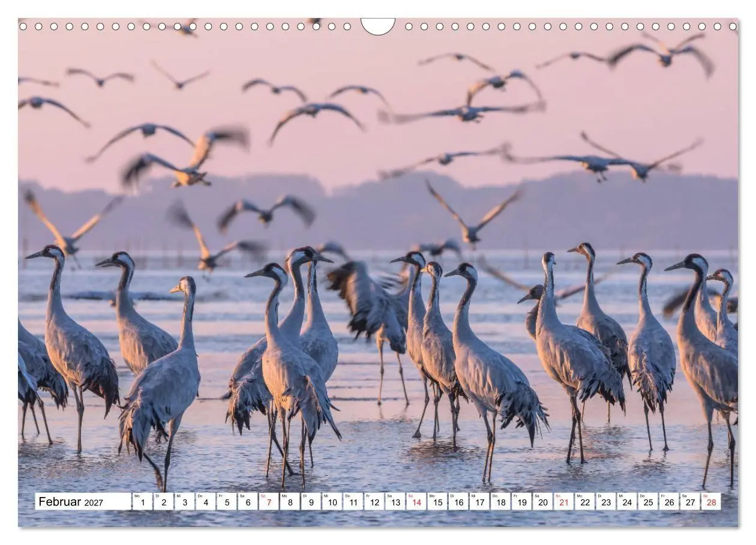The width and height of the screenshot is (756, 545).
Task: Click the red Sunday date 14
Action: point(416,502)
